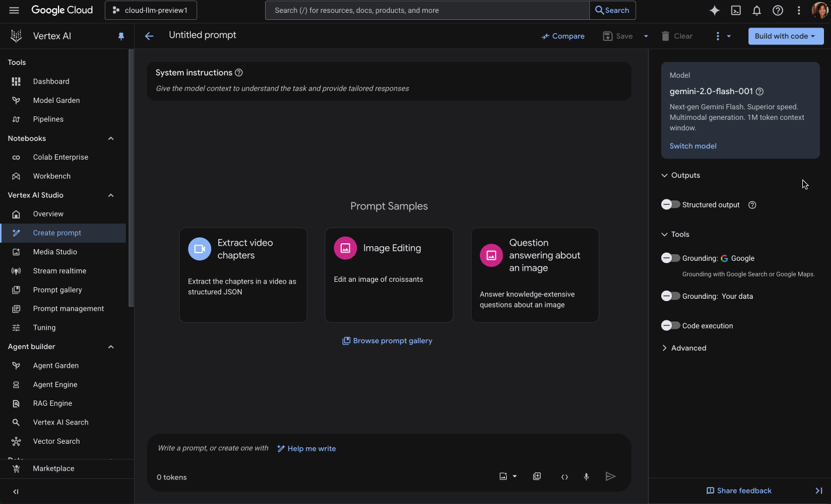Screen dimensions: 831x504
Task: Open the Save dropdown arrow
Action: [x=646, y=36]
